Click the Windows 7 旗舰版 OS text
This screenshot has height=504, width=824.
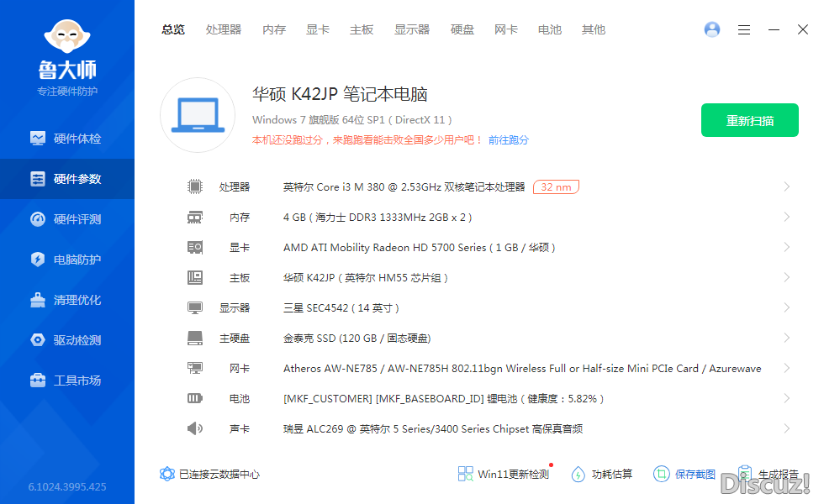tap(351, 119)
